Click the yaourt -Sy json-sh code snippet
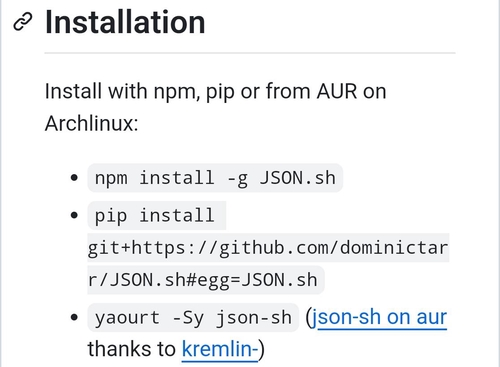The image size is (500, 367). coord(193,317)
